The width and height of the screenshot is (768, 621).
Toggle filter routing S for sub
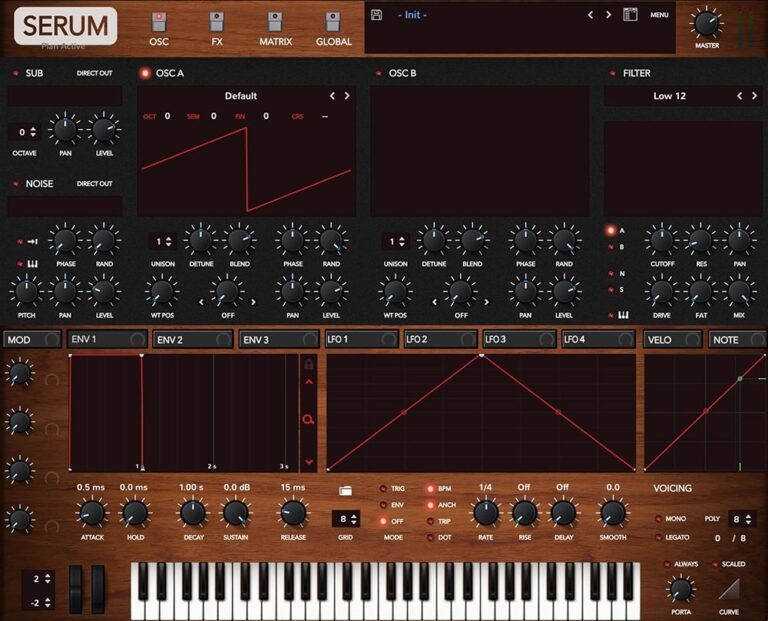tap(611, 290)
